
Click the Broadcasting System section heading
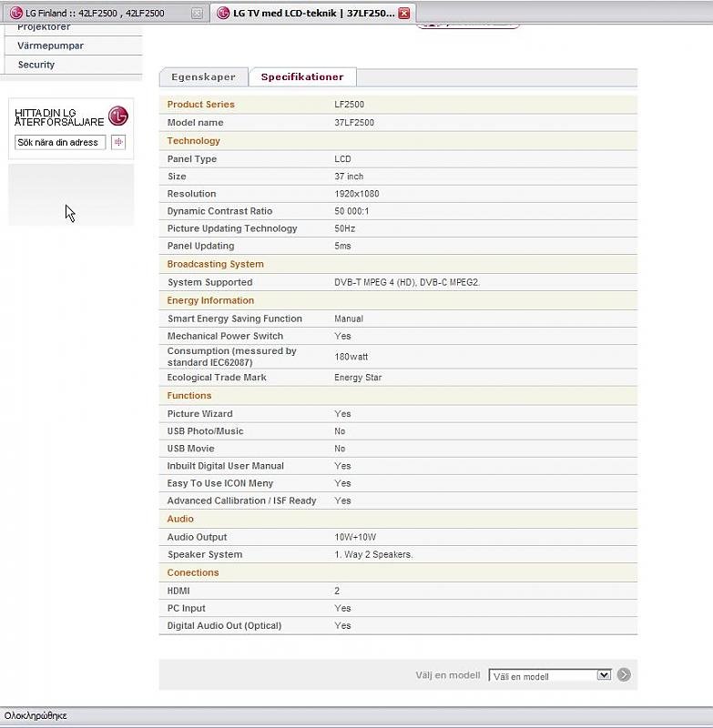click(x=215, y=264)
